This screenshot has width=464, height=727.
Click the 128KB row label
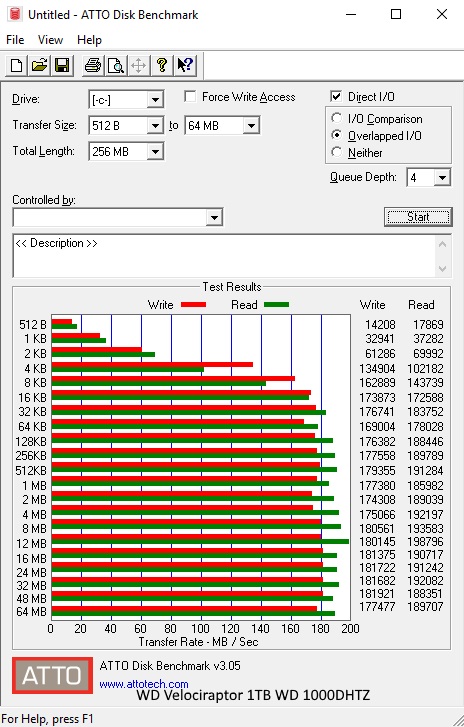31,441
